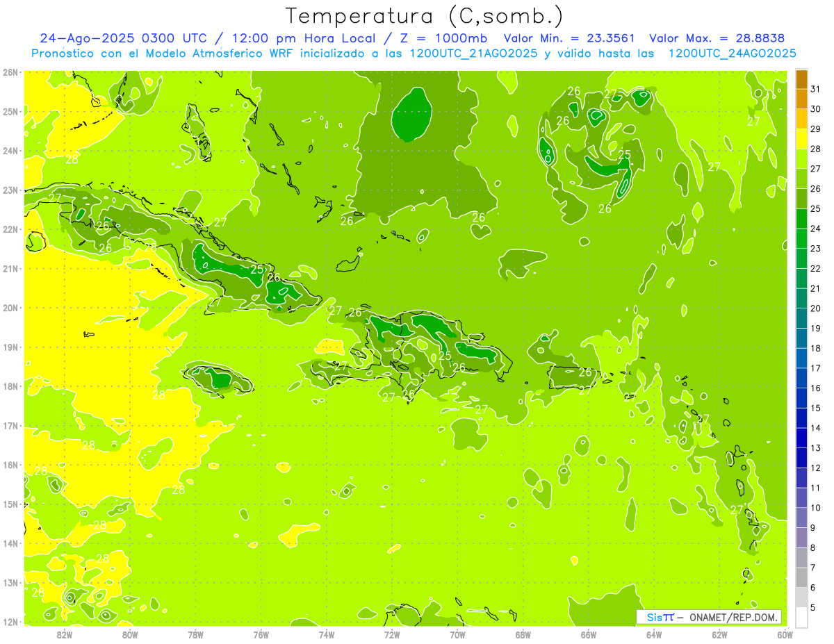This screenshot has width=834, height=644.
Task: Click the color scale label 12
Action: 815,468
